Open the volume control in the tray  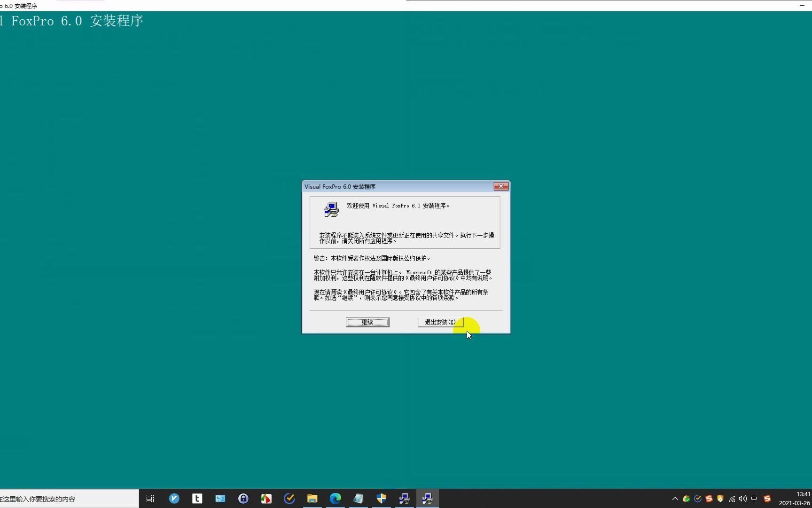coord(743,499)
